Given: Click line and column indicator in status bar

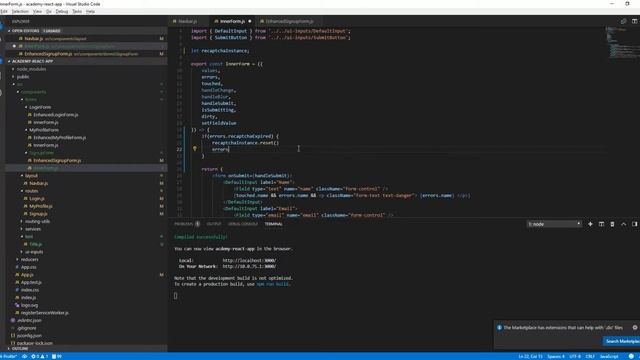Looking at the screenshot, I should tap(530, 356).
